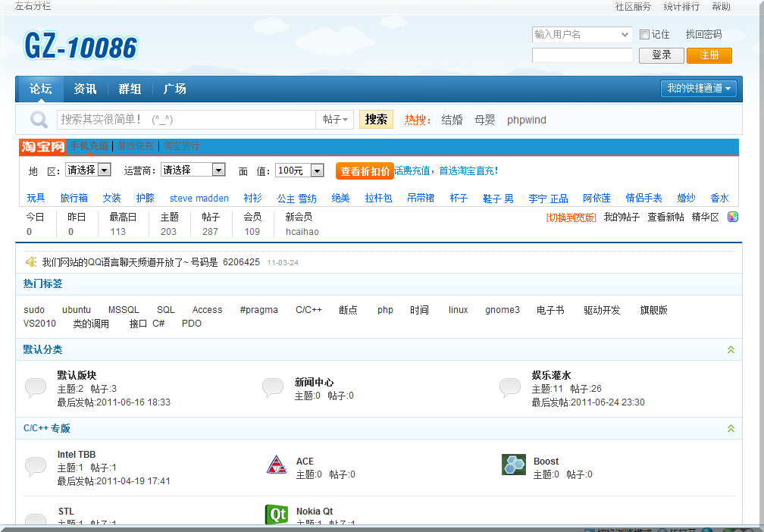Click the magnifying glass search icon
764x532 pixels.
(38, 120)
